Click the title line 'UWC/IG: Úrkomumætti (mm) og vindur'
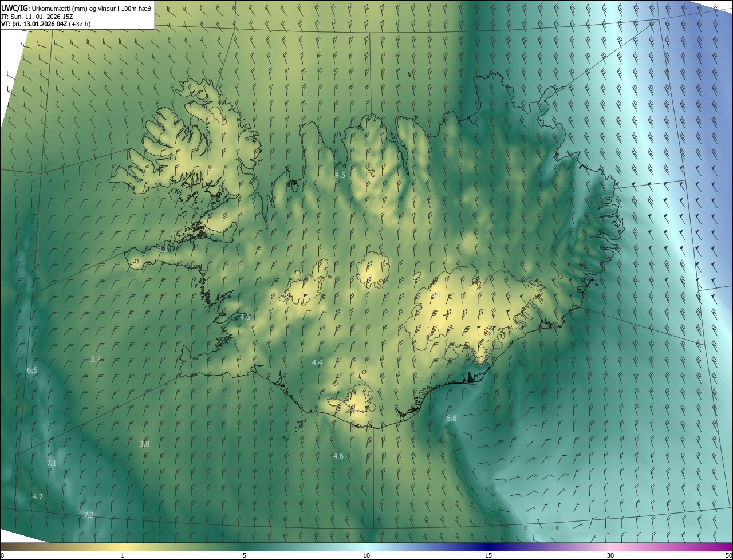 76,7
